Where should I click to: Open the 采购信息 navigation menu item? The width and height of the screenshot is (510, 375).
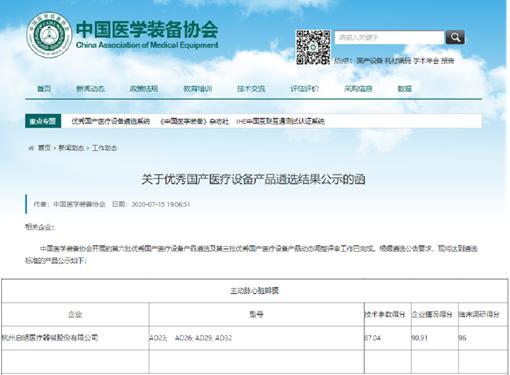pyautogui.click(x=358, y=89)
